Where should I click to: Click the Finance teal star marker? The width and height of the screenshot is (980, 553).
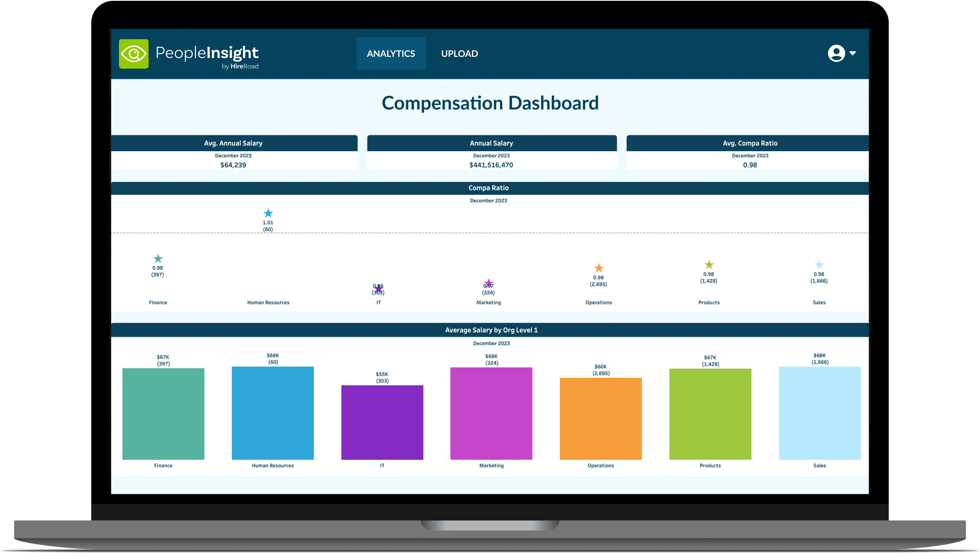(x=158, y=259)
